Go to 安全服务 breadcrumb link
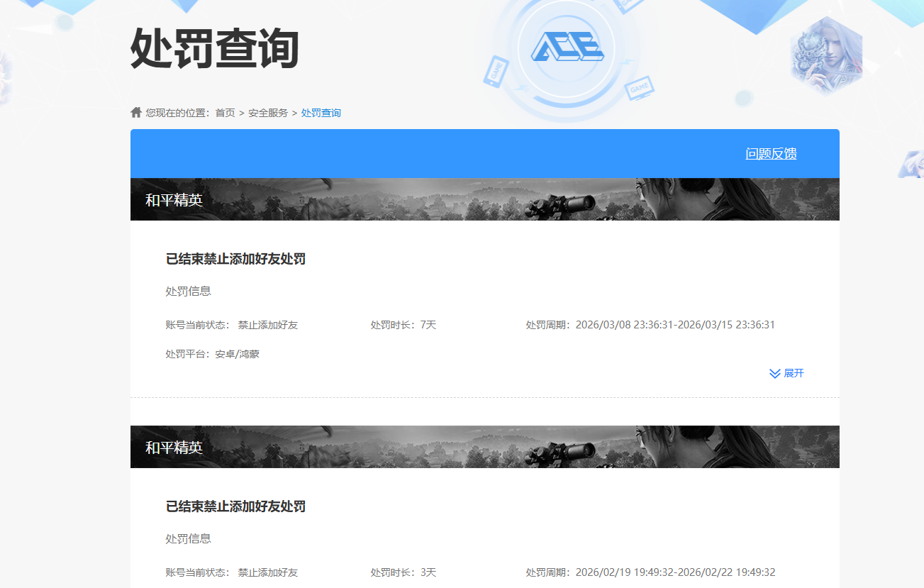The height and width of the screenshot is (588, 924). click(268, 113)
